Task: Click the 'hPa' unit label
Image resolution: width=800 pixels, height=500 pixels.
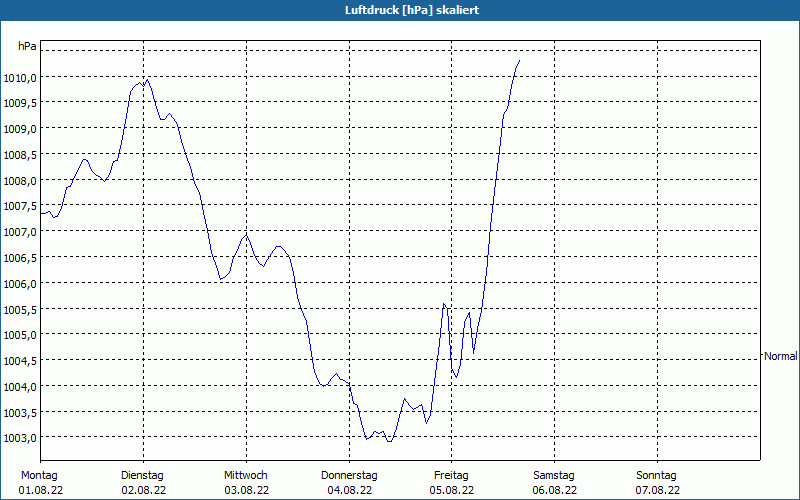Action: (27, 46)
